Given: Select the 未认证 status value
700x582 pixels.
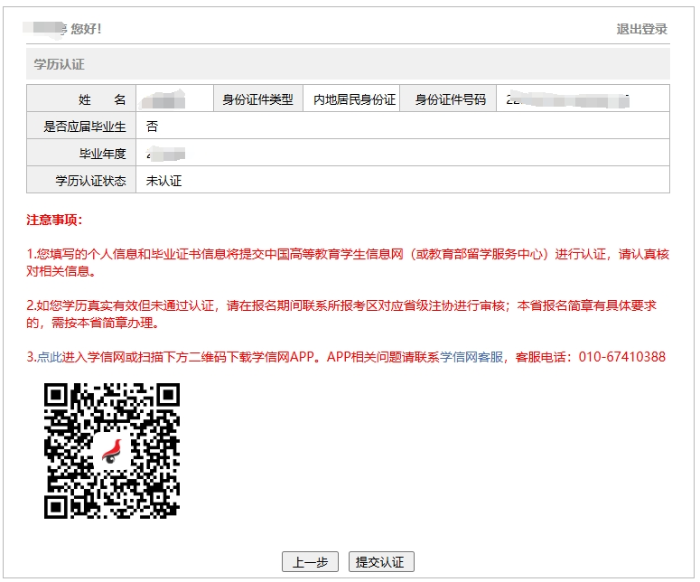Looking at the screenshot, I should pos(164,181).
